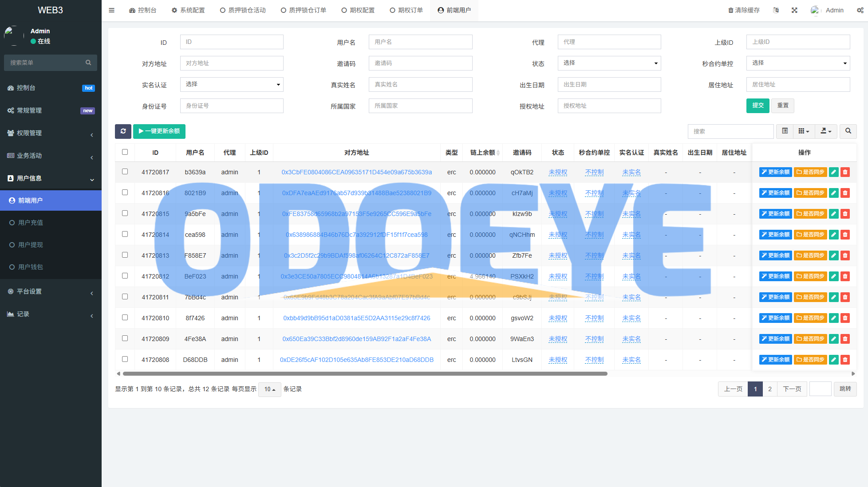Viewport: 868px width, 487px height.
Task: Click the hamburger sidebar toggle icon
Action: [x=112, y=10]
